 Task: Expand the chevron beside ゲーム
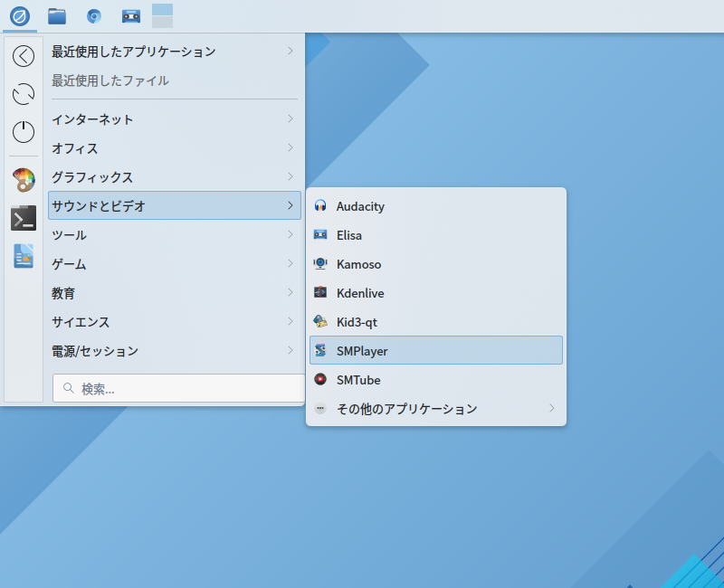291,263
